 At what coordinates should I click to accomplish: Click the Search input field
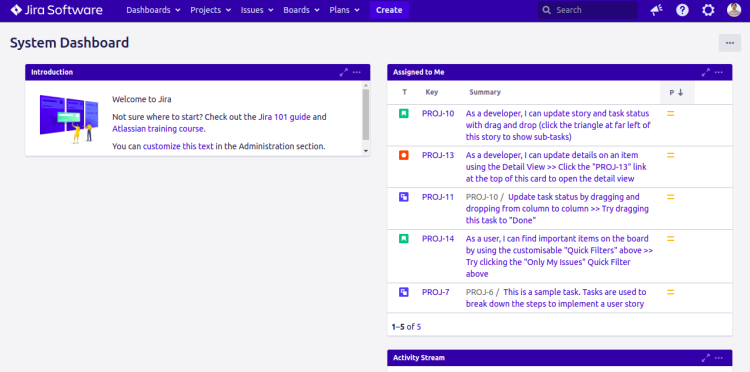tap(588, 10)
